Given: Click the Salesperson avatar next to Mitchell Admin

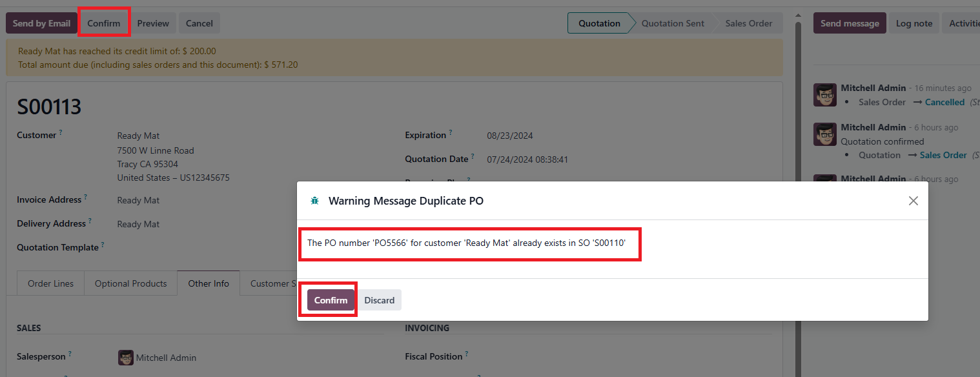Looking at the screenshot, I should click(125, 357).
